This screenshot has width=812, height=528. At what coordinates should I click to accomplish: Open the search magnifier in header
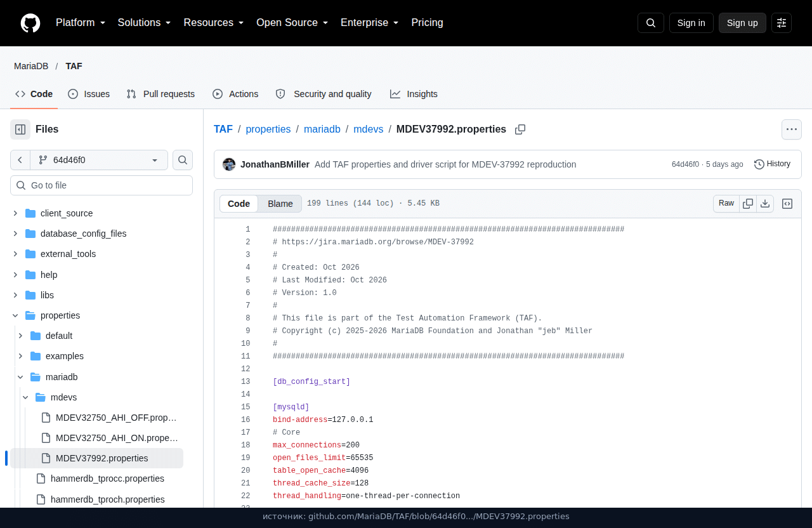(651, 23)
